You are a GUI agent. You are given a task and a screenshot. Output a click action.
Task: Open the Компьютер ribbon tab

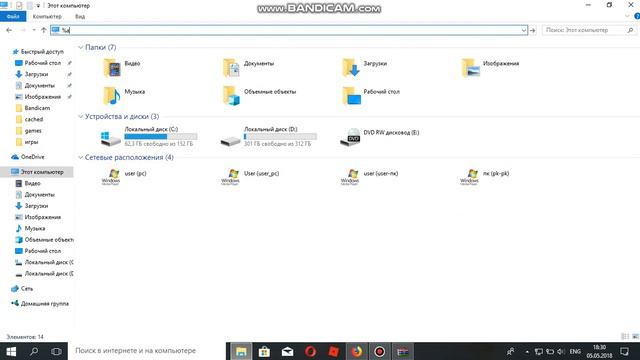point(47,16)
